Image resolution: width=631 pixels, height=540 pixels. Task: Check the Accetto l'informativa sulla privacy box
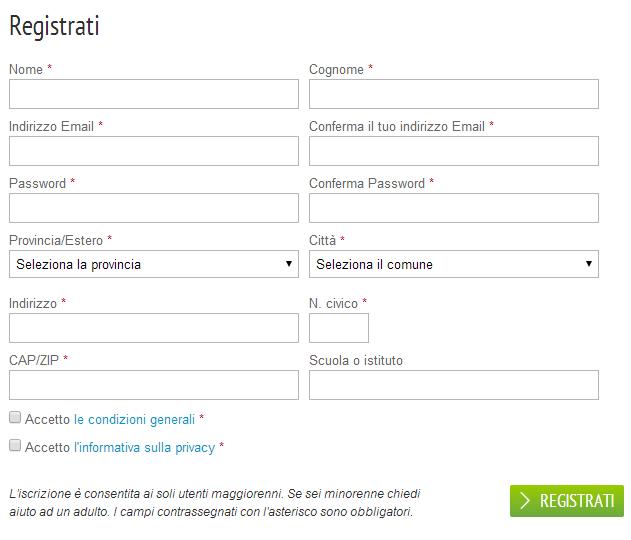[x=15, y=445]
